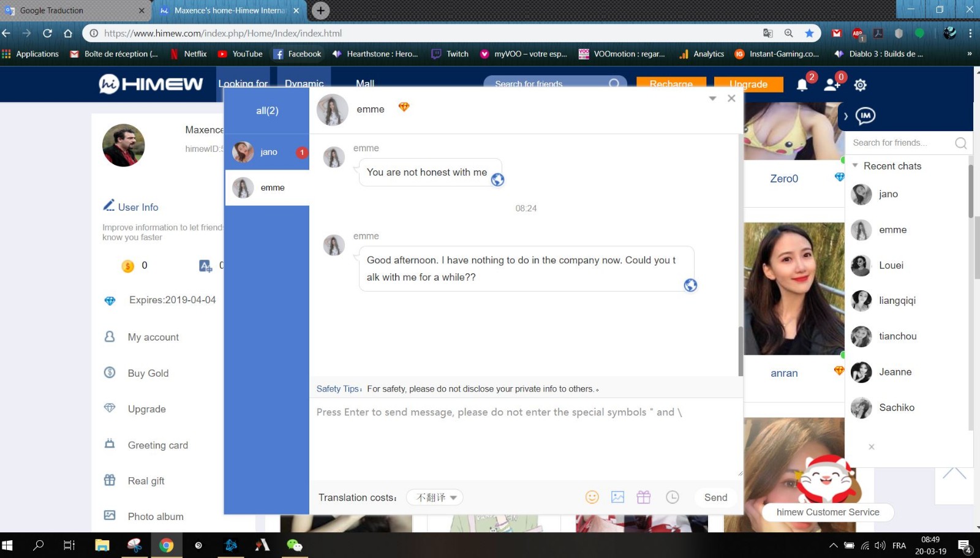Open the gift icon in chat toolbar
Viewport: 980px width, 558px height.
(643, 497)
